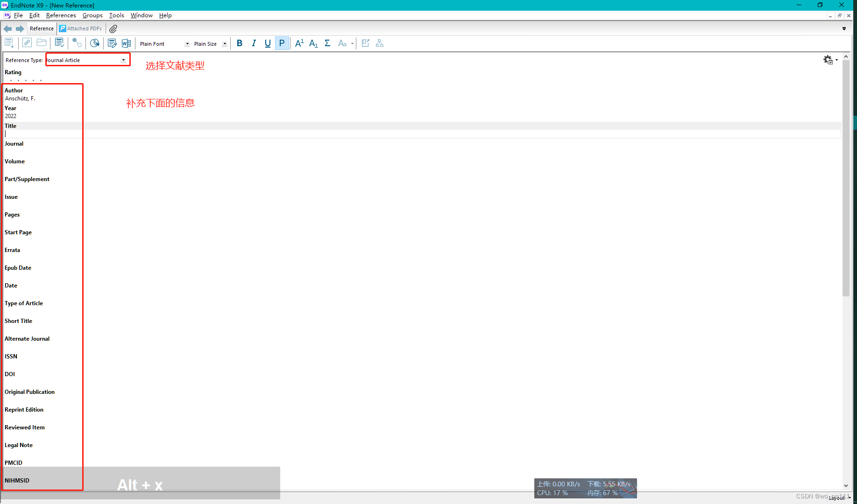Click the pie chart online search icon

point(95,43)
